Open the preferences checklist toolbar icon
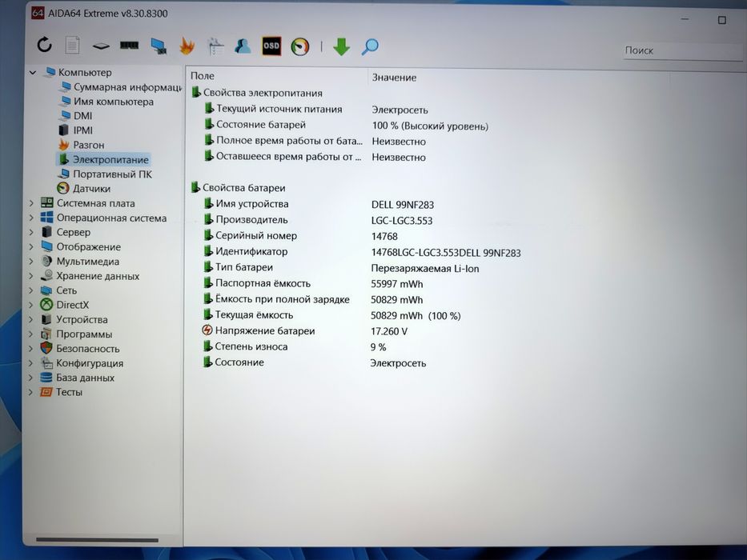The width and height of the screenshot is (747, 560). coord(216,46)
